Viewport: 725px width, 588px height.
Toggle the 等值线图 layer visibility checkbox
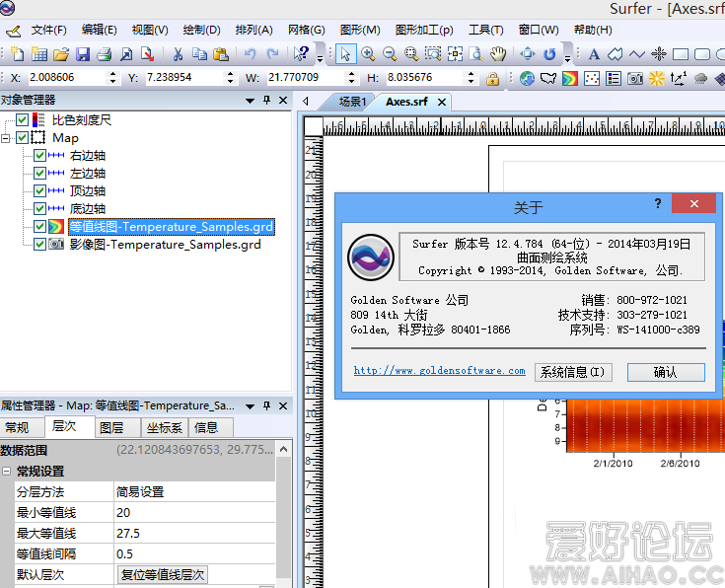(x=39, y=226)
